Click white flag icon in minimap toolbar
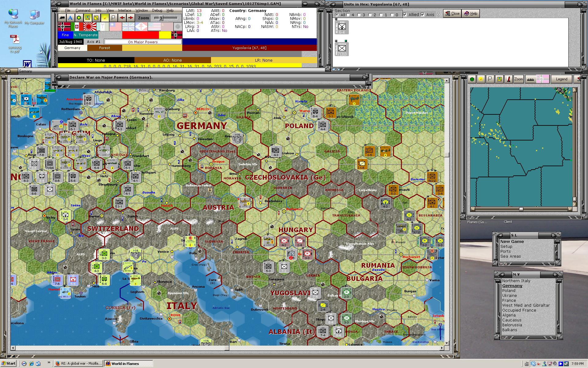The image size is (588, 368). [490, 79]
